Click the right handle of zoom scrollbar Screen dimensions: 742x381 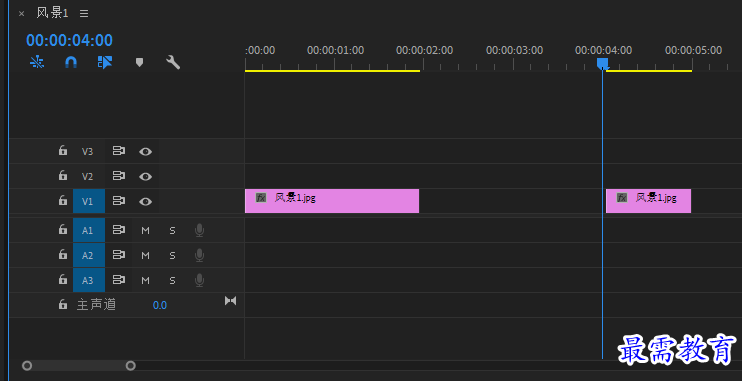(131, 365)
